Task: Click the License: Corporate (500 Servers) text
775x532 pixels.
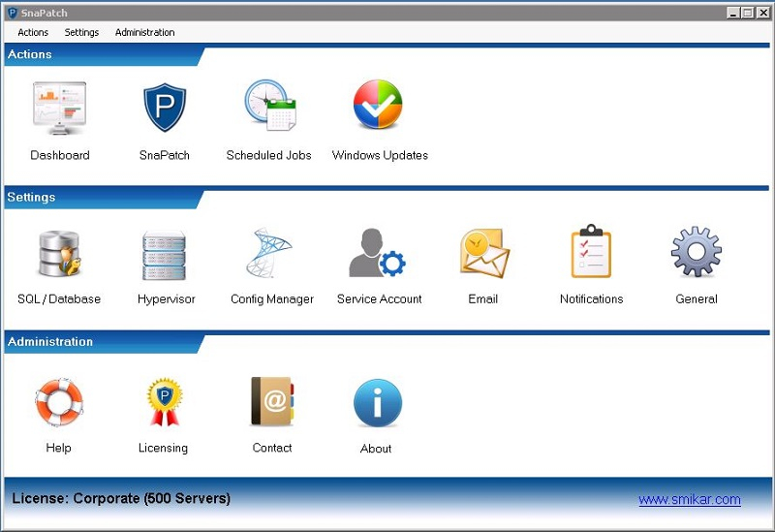Action: pyautogui.click(x=121, y=498)
